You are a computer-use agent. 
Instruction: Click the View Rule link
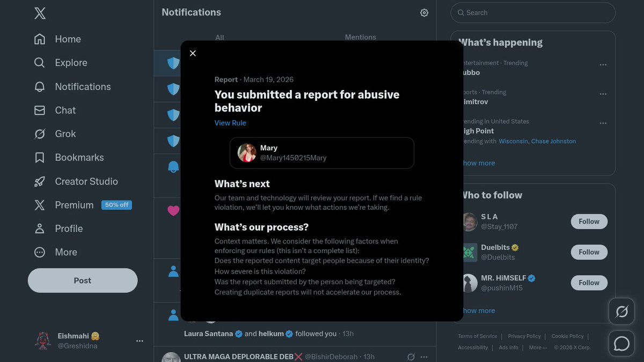(230, 123)
